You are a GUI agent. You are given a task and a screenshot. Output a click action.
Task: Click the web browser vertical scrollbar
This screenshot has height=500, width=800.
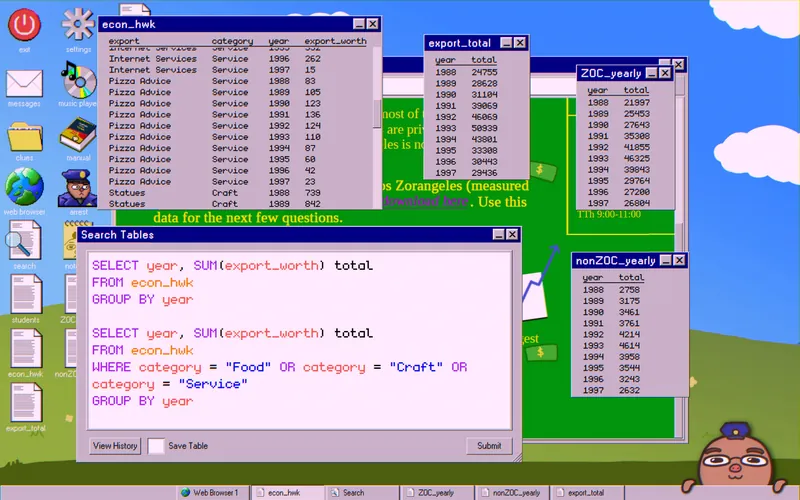coord(680,265)
